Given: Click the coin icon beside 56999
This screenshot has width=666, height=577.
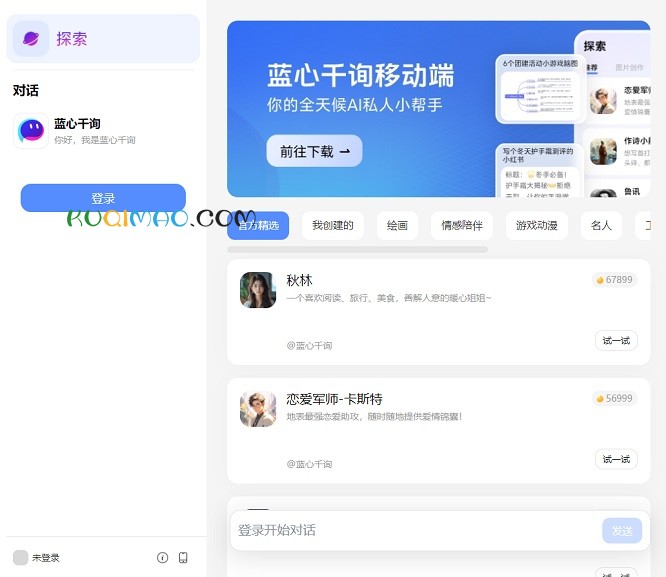Looking at the screenshot, I should pyautogui.click(x=600, y=399).
